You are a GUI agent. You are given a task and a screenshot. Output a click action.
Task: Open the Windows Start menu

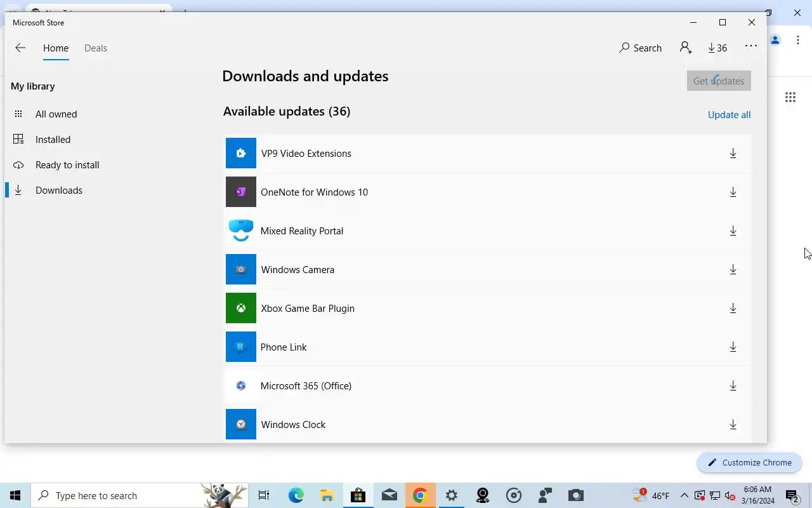click(x=15, y=495)
